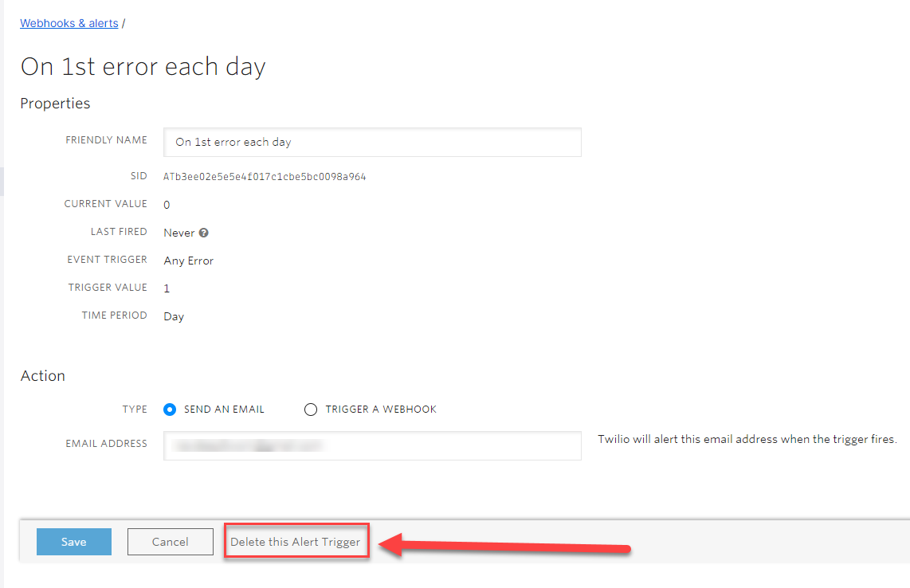Go back via Webhooks & alerts breadcrumb
Image resolution: width=910 pixels, height=588 pixels.
69,23
